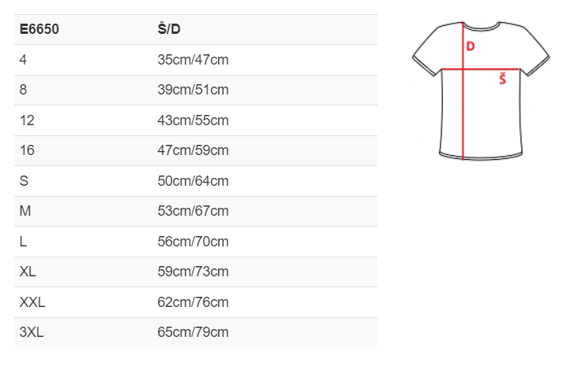Screen dimensions: 588x381
Task: Select the size S row label
Action: pos(24,181)
